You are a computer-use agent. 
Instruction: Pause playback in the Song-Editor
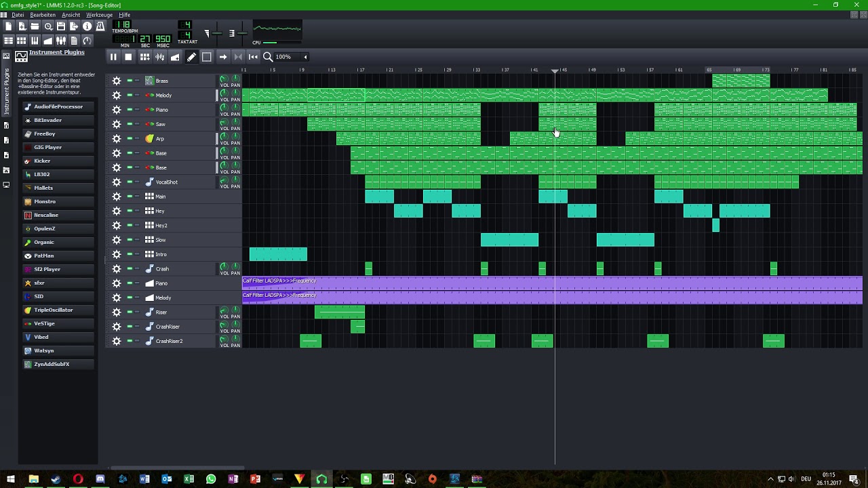click(113, 57)
